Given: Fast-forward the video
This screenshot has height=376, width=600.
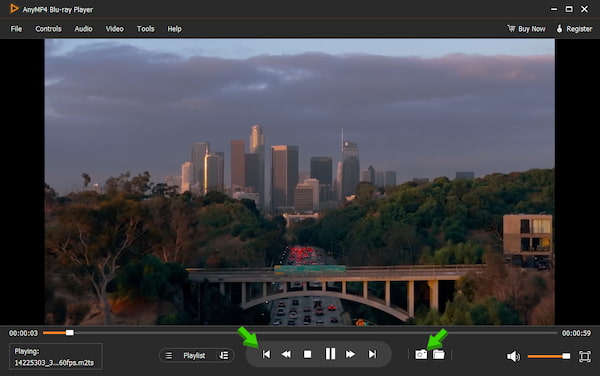Looking at the screenshot, I should point(350,355).
